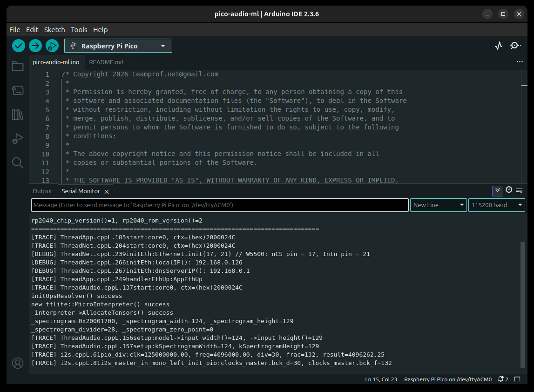Open the Search sidebar magnifier icon
The height and width of the screenshot is (392, 534).
coord(18,163)
